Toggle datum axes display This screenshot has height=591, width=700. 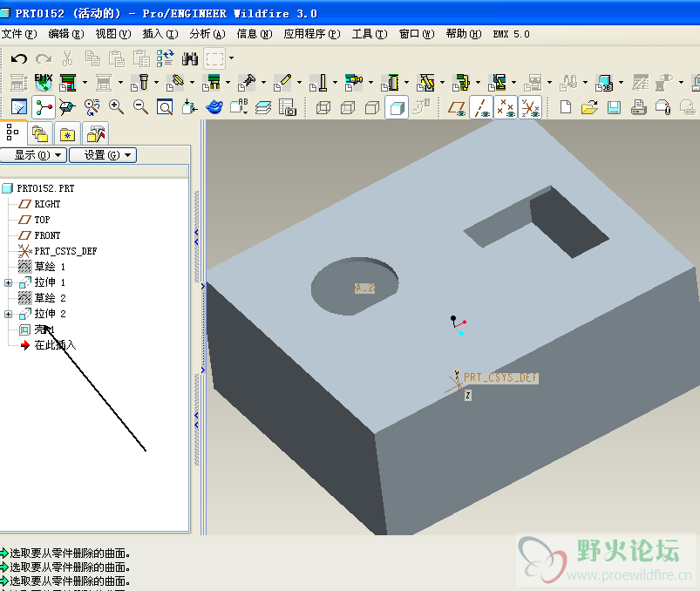tap(481, 108)
